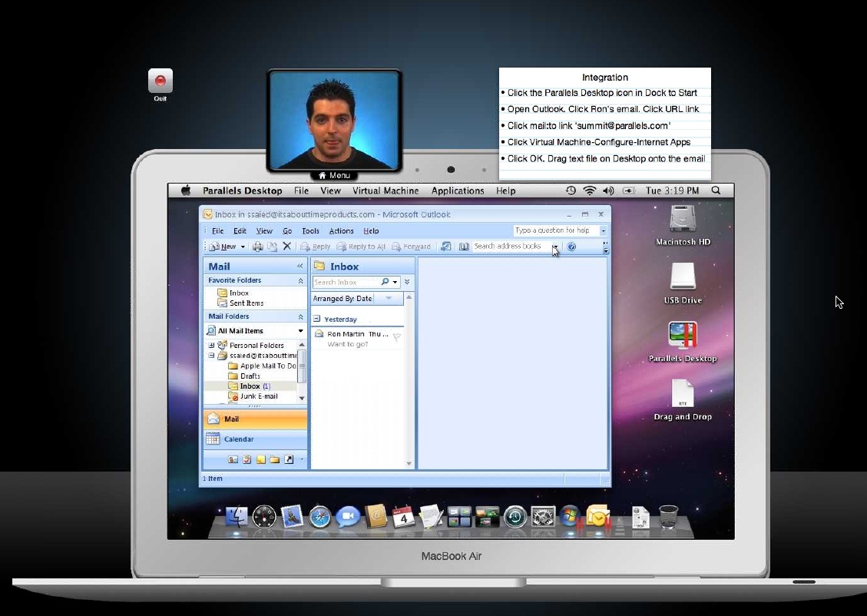The width and height of the screenshot is (867, 616).
Task: Expand Personal Folders tree node
Action: (x=211, y=345)
